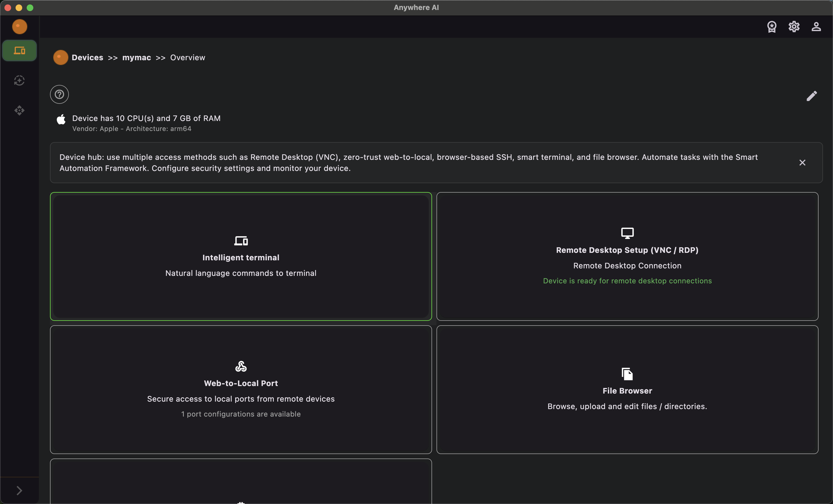Click the Devices breadcrumb link

click(x=87, y=57)
